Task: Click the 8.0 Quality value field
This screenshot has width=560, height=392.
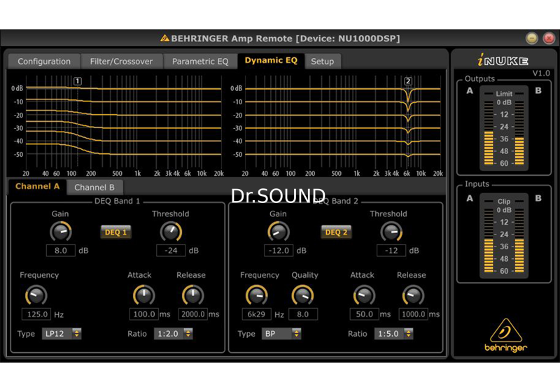Action: (x=303, y=314)
